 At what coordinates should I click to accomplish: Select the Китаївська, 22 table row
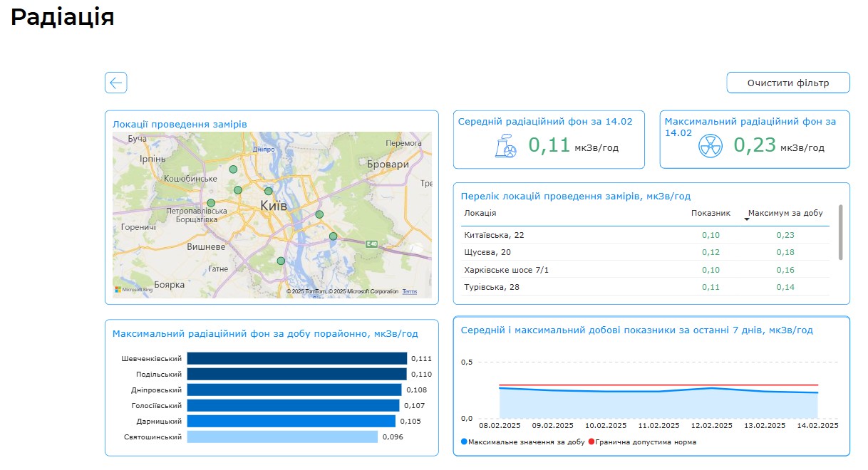tap(494, 235)
